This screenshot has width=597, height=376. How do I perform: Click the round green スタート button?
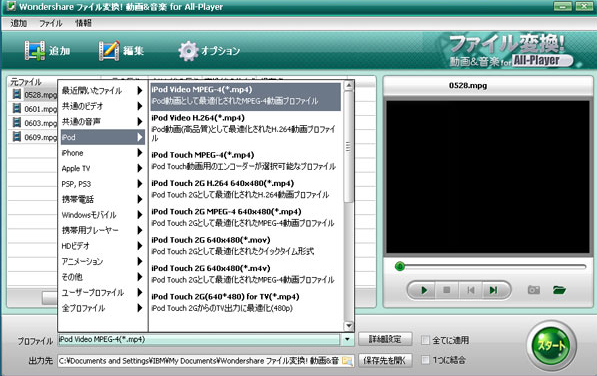click(551, 346)
